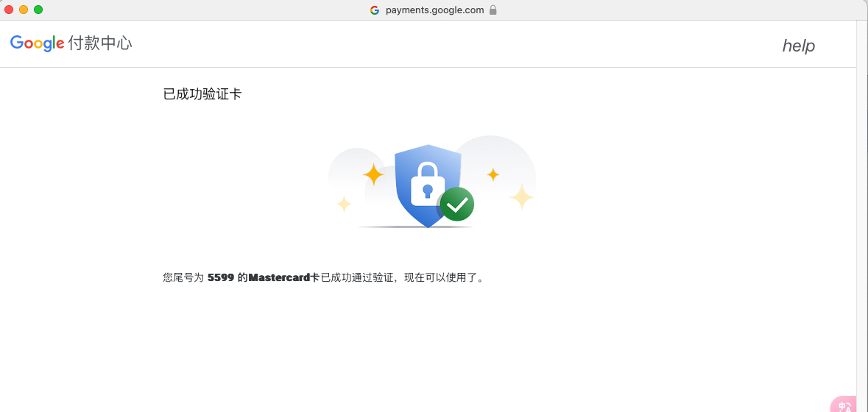
Task: Minimize the window using the yellow button
Action: pos(24,10)
